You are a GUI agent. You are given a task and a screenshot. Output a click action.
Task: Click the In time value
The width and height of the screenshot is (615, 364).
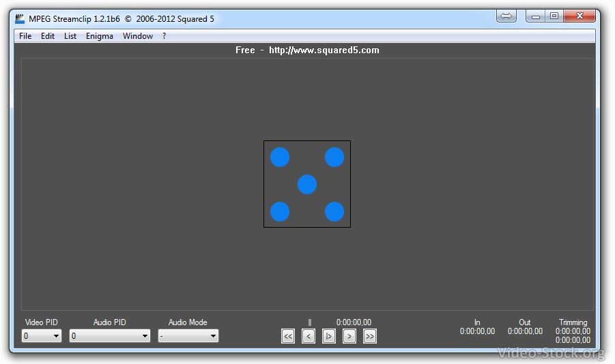pyautogui.click(x=477, y=331)
